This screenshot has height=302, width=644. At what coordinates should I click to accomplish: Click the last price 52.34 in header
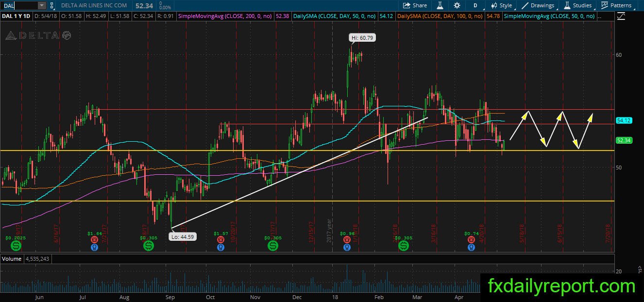(x=143, y=5)
